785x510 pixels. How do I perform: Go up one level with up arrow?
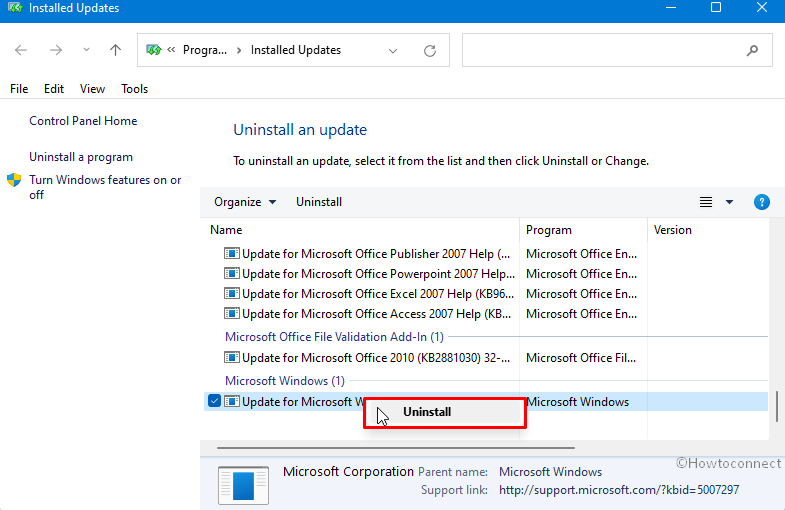[x=115, y=50]
